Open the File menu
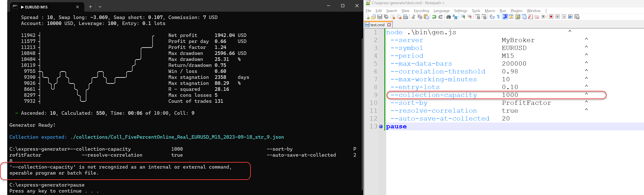The height and width of the screenshot is (195, 644). pyautogui.click(x=368, y=11)
